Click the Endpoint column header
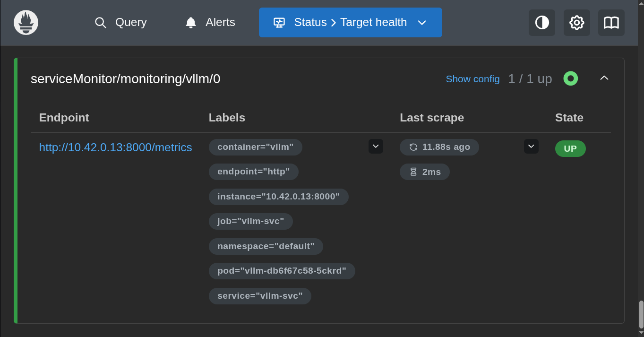The width and height of the screenshot is (644, 337). [x=64, y=118]
